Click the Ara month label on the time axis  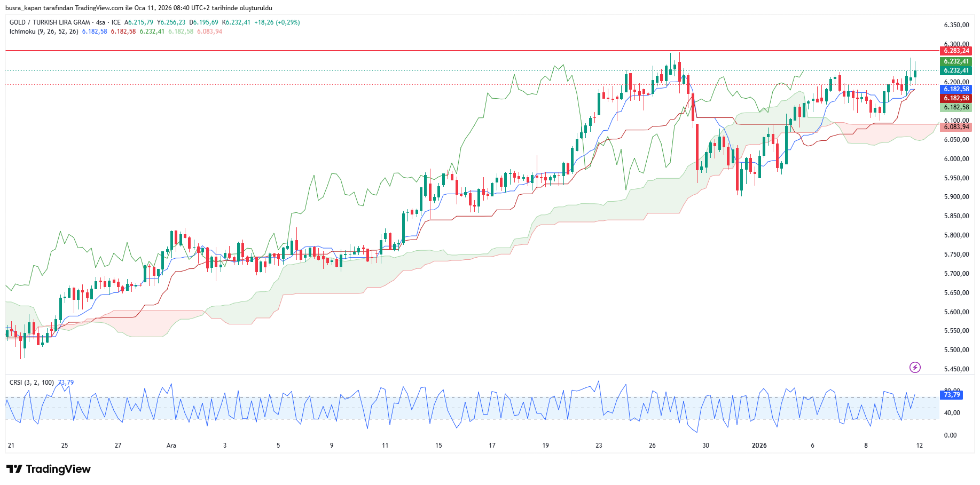pos(171,446)
